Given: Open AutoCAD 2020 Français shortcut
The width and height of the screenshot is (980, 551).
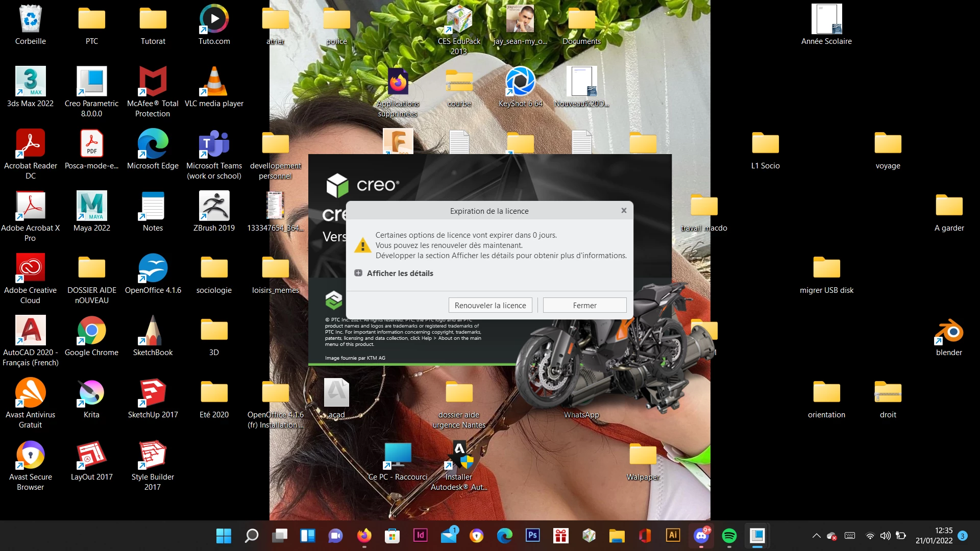Looking at the screenshot, I should pyautogui.click(x=31, y=331).
